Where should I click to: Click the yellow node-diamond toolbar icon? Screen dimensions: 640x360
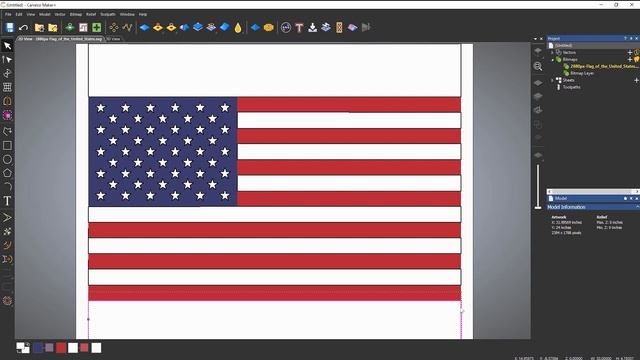point(114,27)
